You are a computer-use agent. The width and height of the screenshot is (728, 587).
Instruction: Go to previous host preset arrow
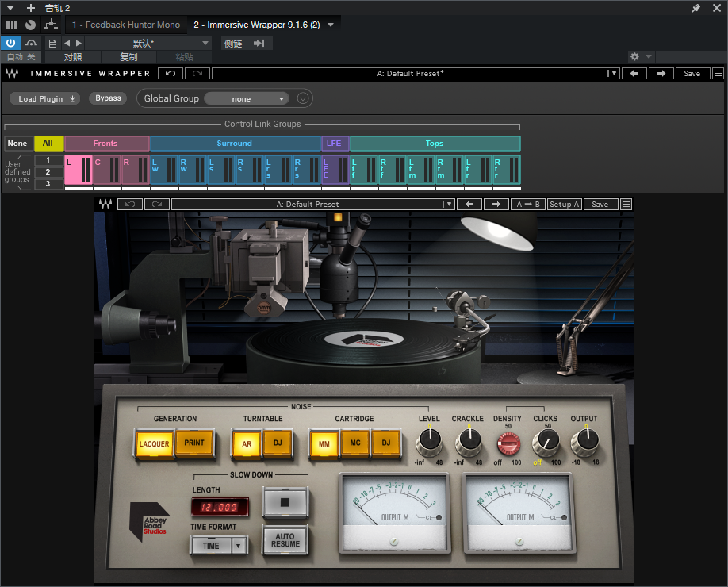67,43
